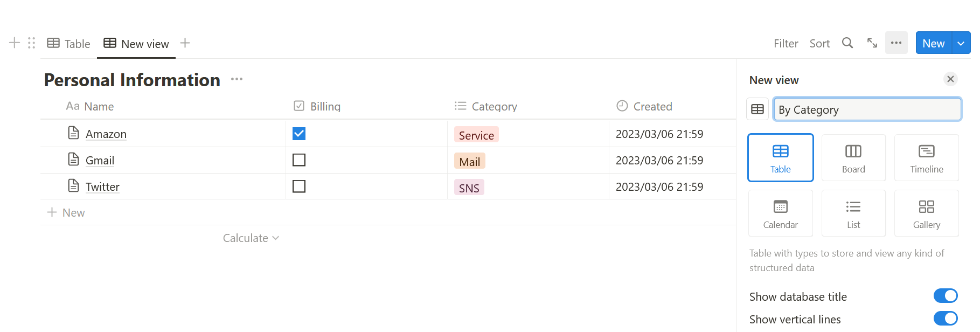Add a new view with plus tab
Viewport: 980px width, 332px height.
coord(185,43)
